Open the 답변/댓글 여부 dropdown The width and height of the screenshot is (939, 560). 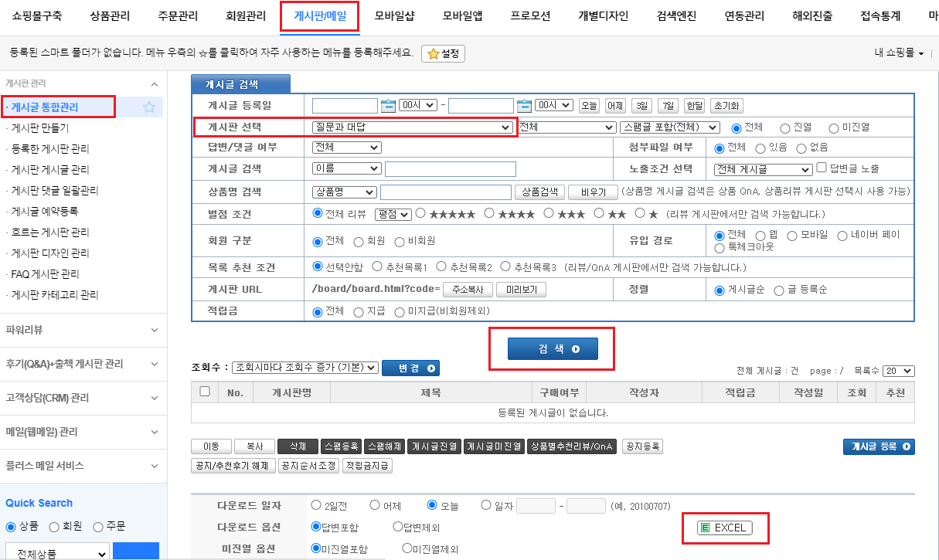347,147
